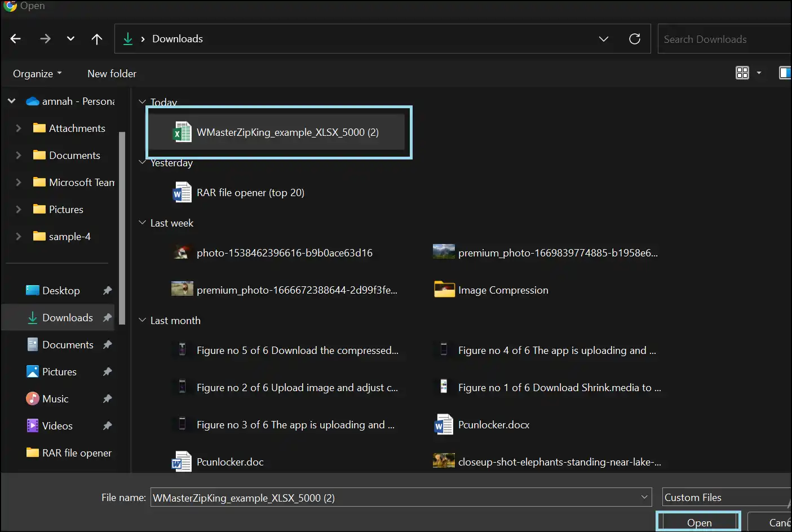Select WMasterZipKing_example_XLSX_5000 (2) file

276,132
